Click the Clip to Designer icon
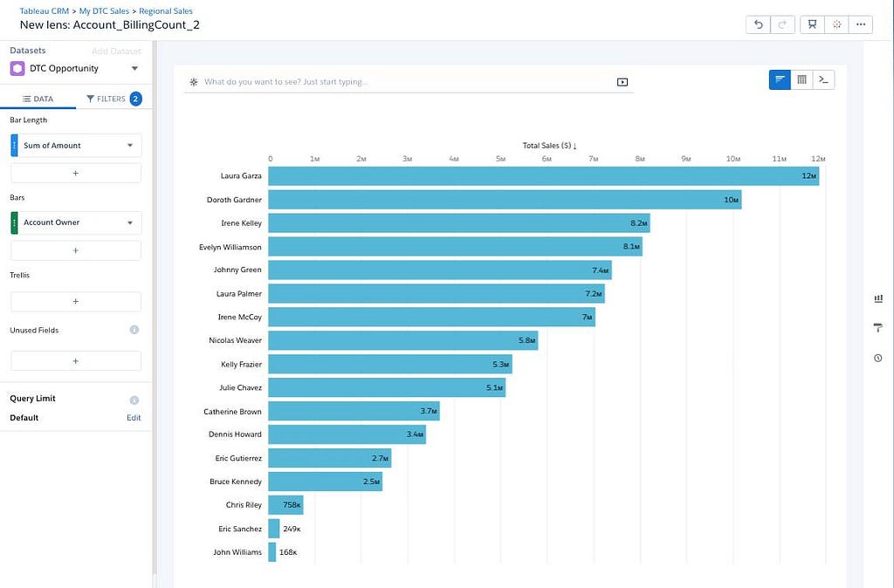894x588 pixels. pyautogui.click(x=813, y=24)
